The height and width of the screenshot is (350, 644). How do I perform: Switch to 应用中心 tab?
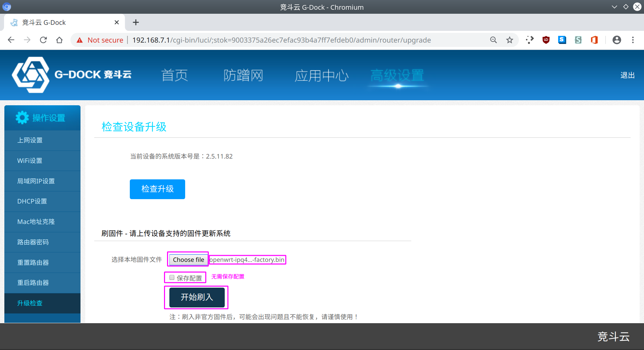(x=321, y=75)
